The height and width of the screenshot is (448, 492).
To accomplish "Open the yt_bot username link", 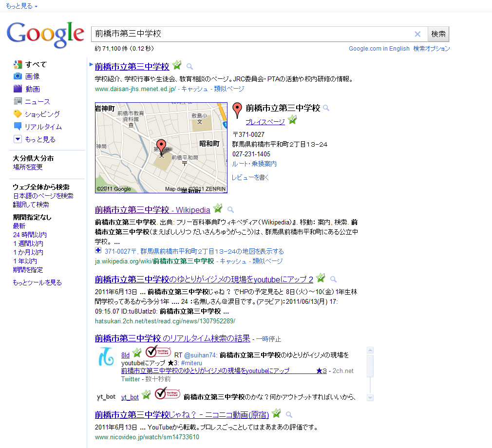I will click(x=130, y=397).
